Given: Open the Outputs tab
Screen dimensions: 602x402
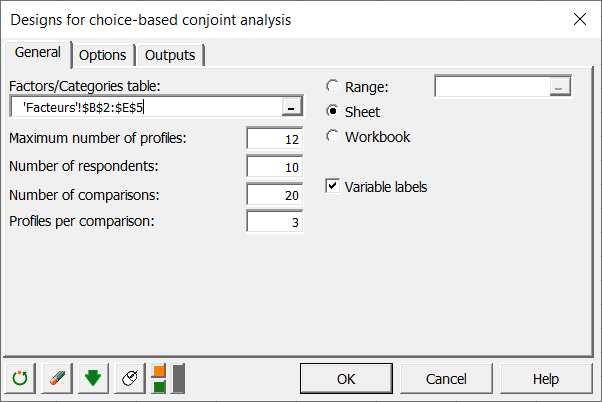Looking at the screenshot, I should 170,55.
